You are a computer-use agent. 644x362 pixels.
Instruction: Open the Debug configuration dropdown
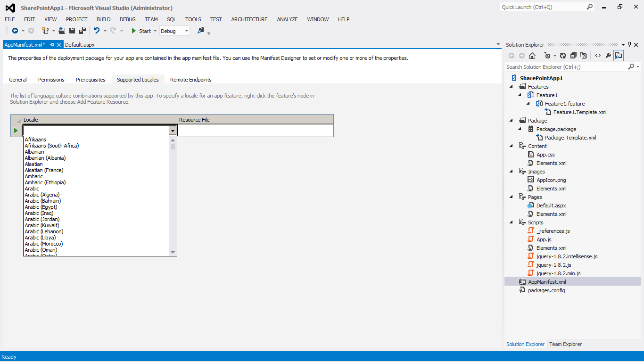pyautogui.click(x=187, y=31)
